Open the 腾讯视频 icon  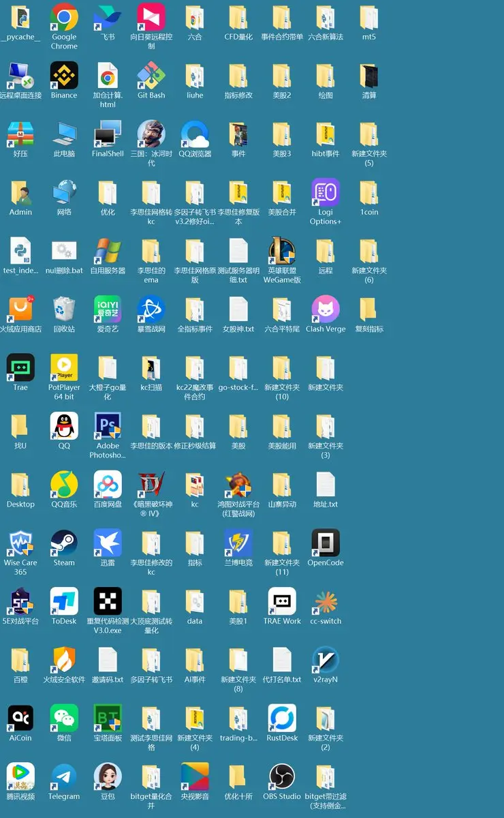20,776
